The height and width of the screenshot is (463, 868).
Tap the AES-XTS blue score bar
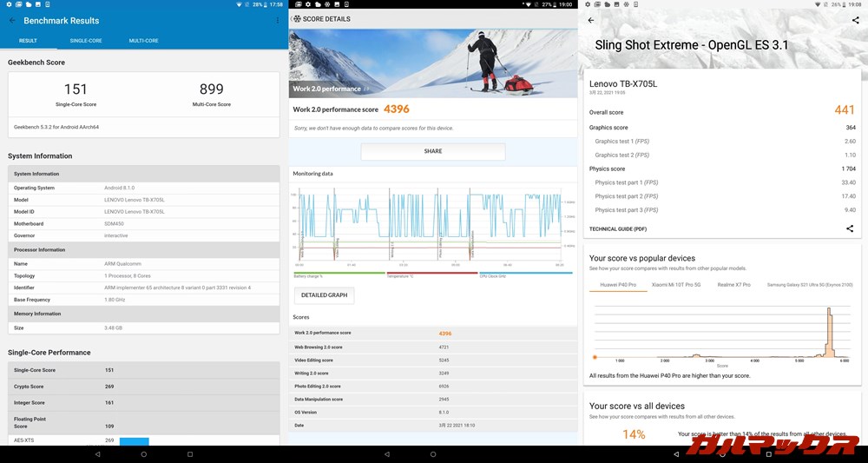click(x=134, y=441)
